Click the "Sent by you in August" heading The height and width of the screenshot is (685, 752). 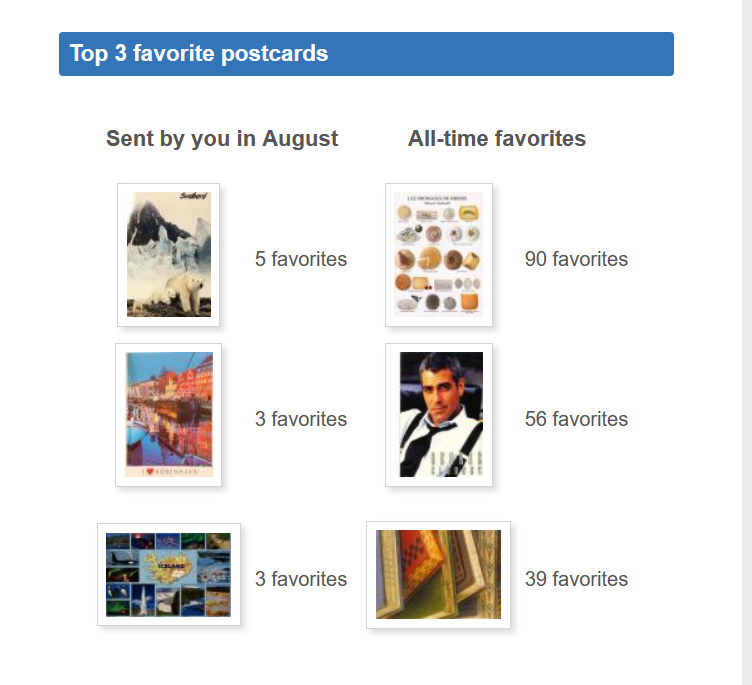tap(222, 139)
